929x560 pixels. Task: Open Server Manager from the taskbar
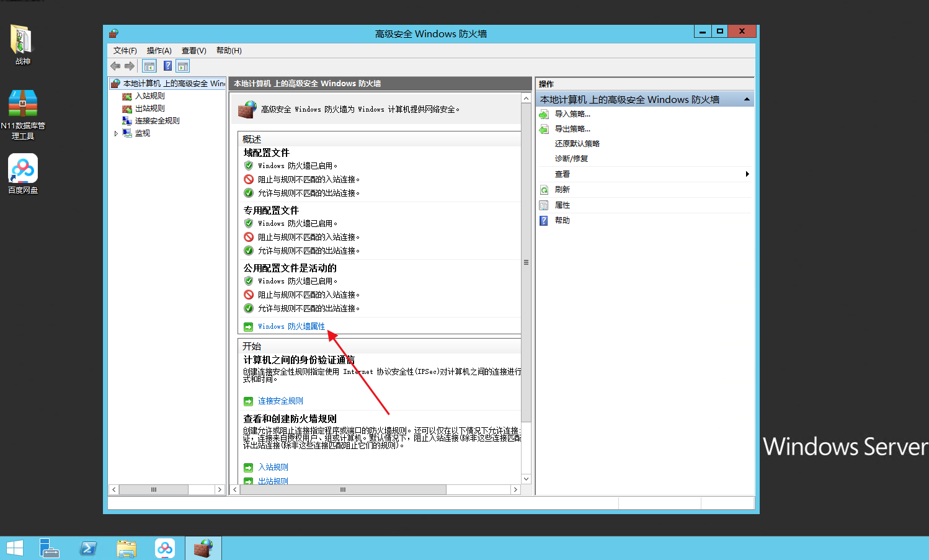(x=49, y=549)
